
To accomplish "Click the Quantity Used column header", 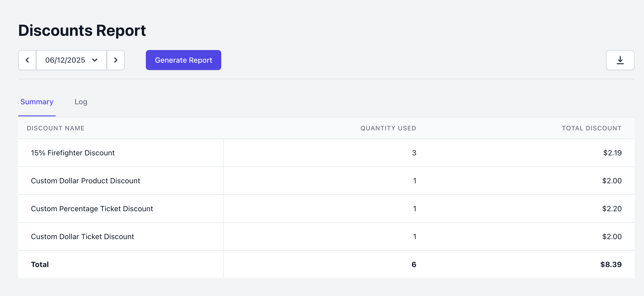I will point(388,128).
